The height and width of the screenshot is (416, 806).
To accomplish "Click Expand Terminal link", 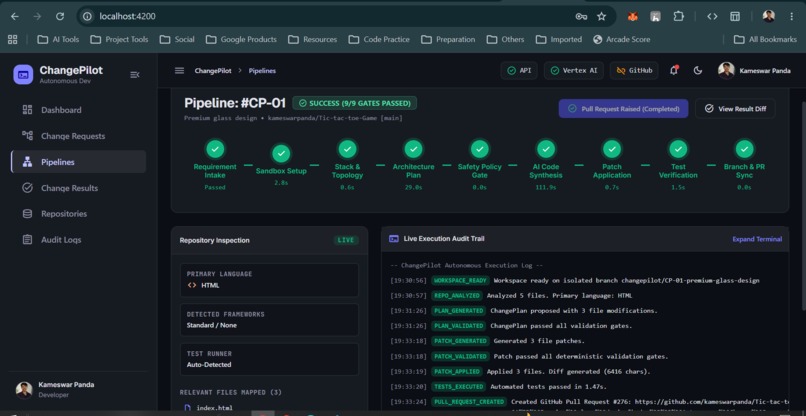I will [x=757, y=239].
